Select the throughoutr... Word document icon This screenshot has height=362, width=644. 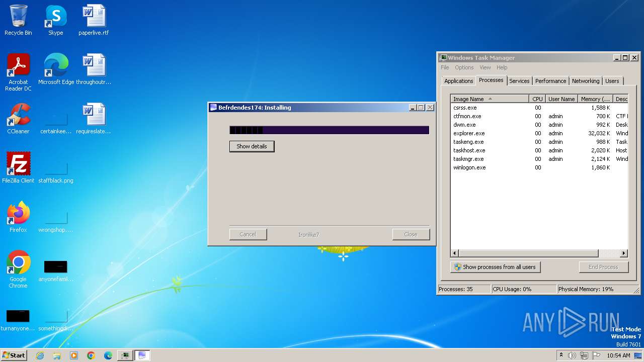(x=94, y=69)
